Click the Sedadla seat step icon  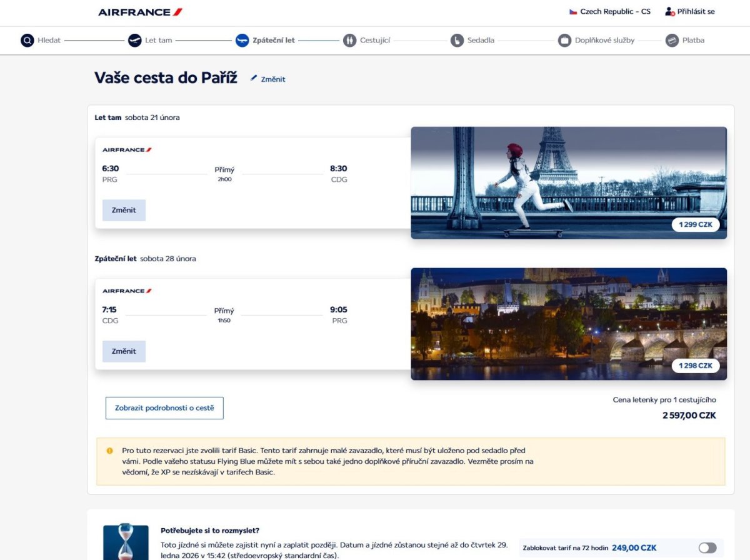[457, 41]
